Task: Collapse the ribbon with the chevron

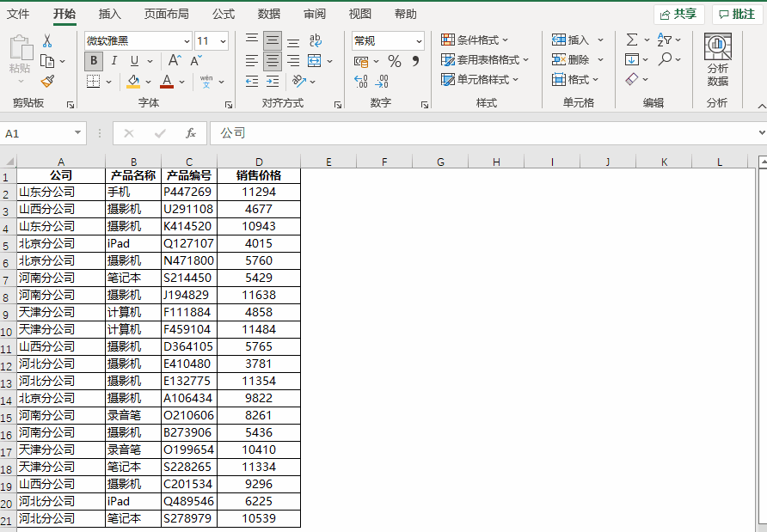Action: click(761, 106)
